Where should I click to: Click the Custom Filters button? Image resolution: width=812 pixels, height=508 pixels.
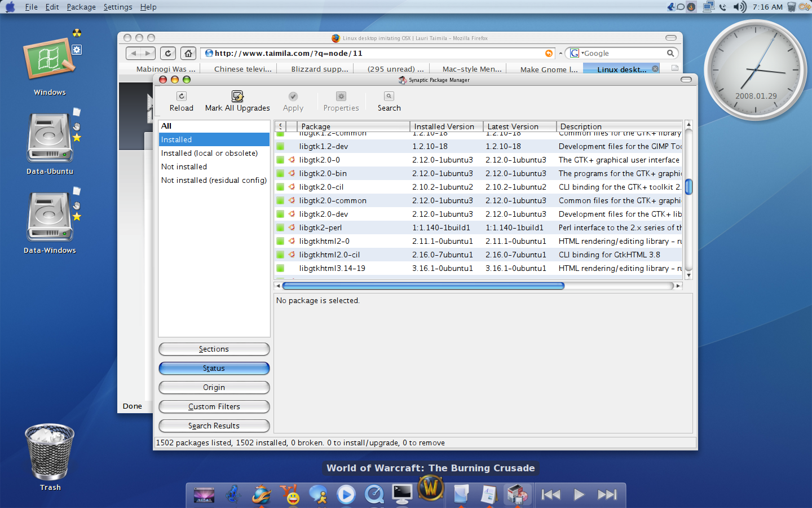[214, 407]
